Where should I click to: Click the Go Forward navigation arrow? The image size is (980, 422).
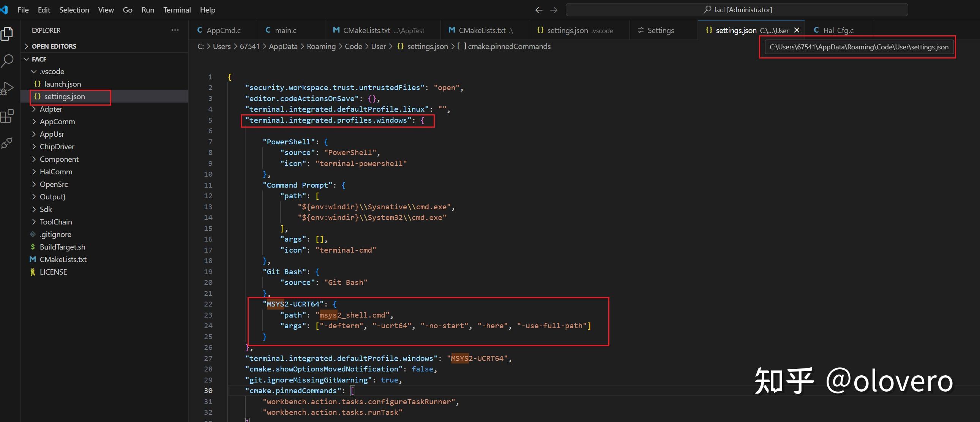pyautogui.click(x=554, y=10)
